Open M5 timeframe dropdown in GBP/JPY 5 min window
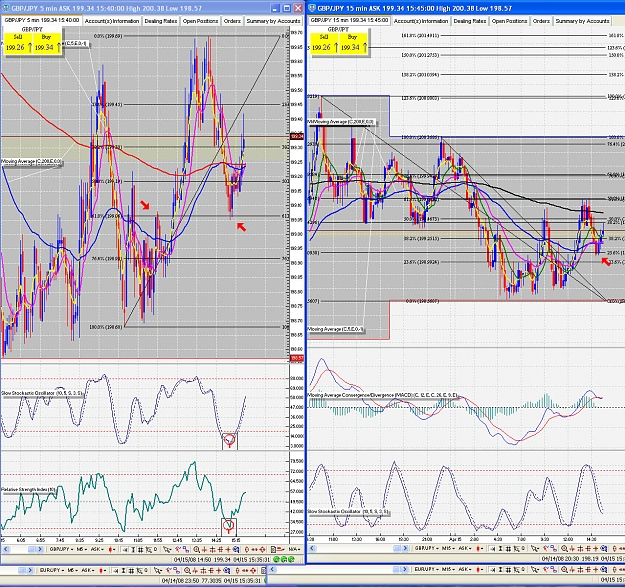The image size is (625, 587). [82, 550]
